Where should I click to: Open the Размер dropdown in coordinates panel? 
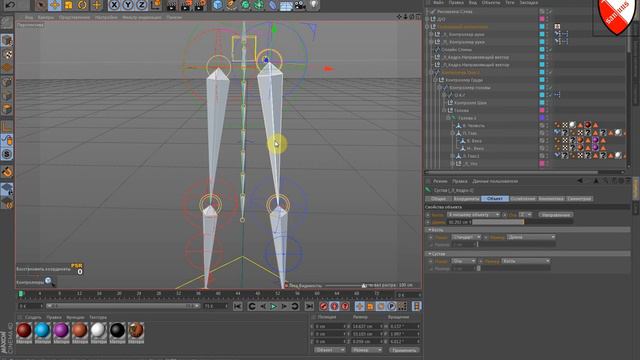coord(367,350)
